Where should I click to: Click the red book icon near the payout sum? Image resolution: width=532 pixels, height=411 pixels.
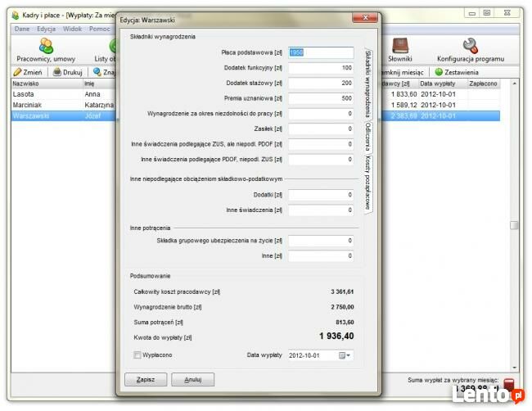509,385
